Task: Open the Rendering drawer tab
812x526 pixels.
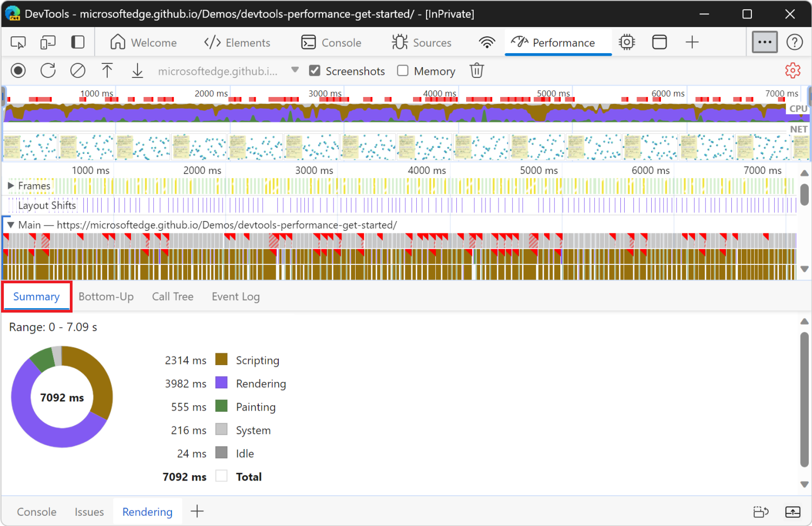Action: (147, 511)
